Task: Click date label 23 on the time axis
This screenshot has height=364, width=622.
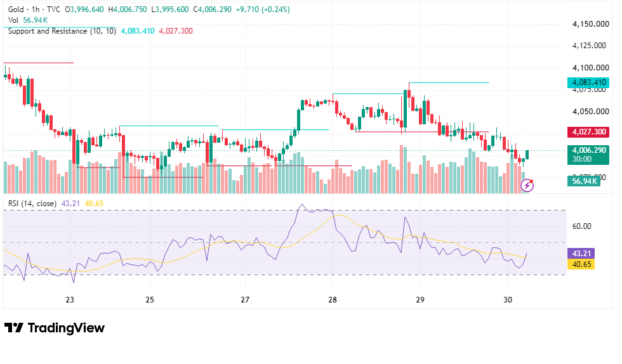Action: (x=70, y=300)
